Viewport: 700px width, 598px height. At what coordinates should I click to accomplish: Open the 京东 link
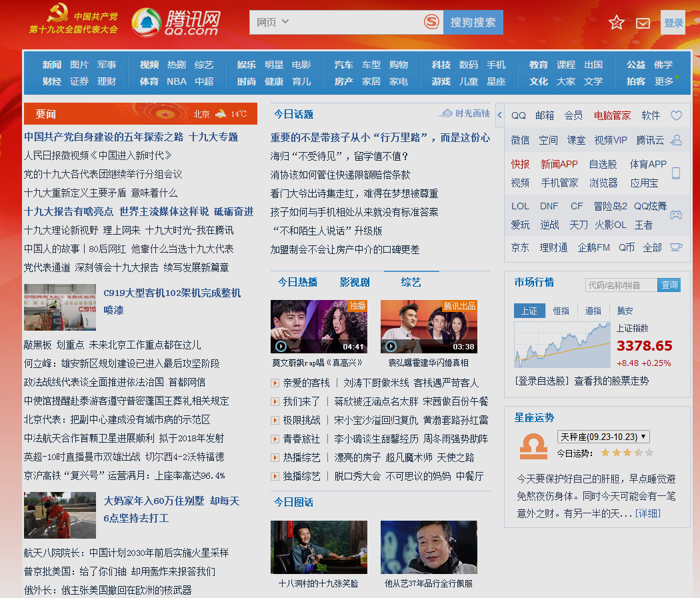point(520,247)
